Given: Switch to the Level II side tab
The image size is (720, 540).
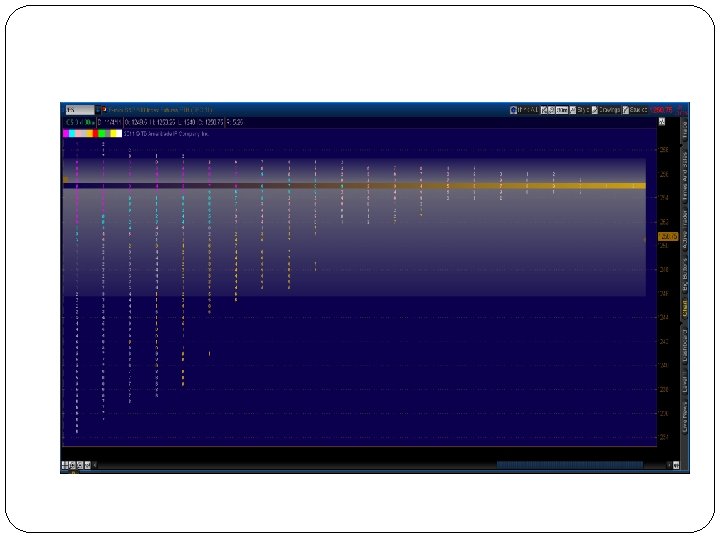Looking at the screenshot, I should [684, 384].
